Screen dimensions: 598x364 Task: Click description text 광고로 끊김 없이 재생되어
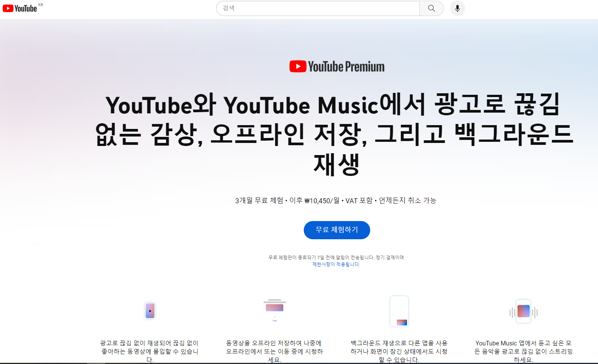(x=150, y=351)
